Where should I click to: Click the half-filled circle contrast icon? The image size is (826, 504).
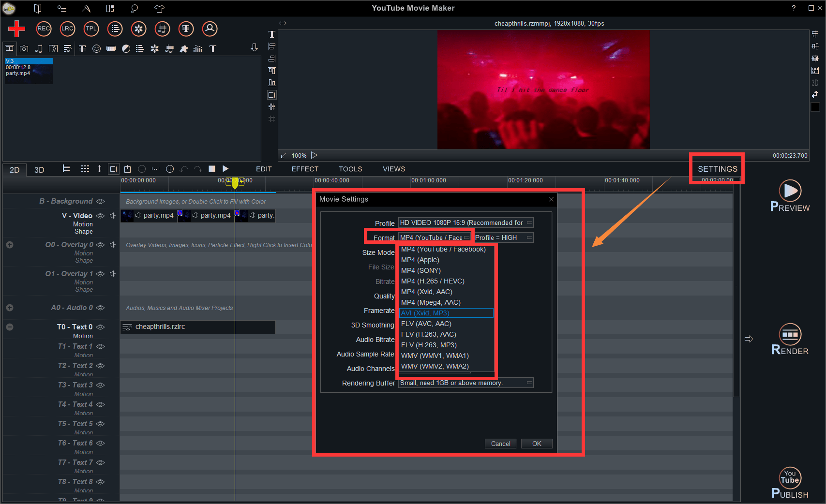click(126, 48)
